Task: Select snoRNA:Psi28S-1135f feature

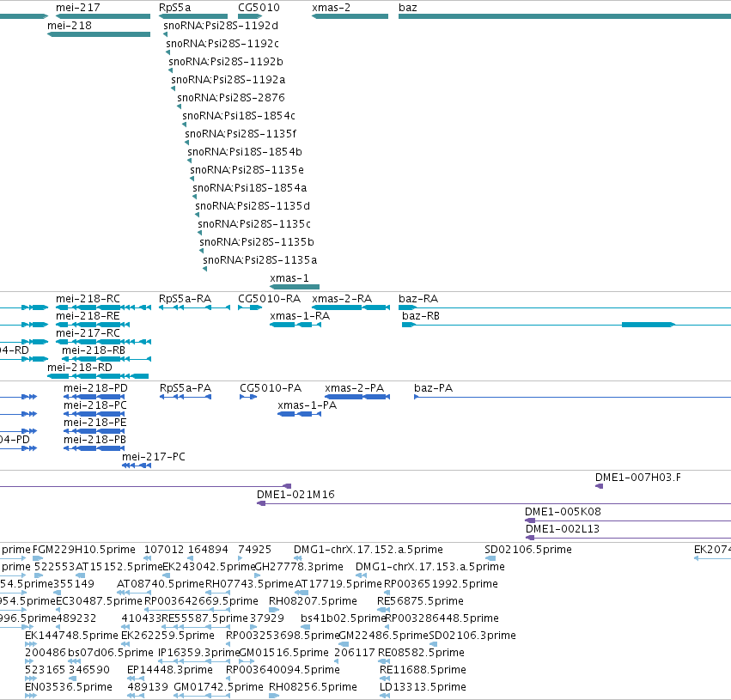Action: (187, 142)
